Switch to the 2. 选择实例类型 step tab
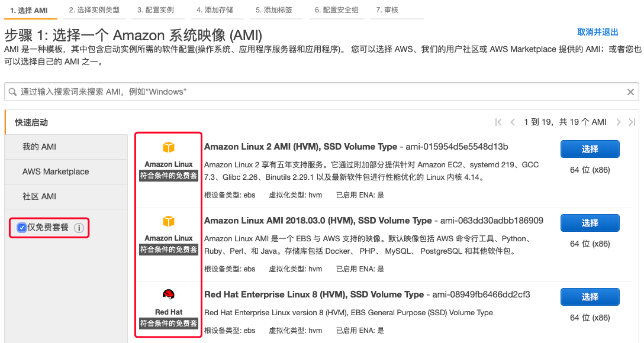The height and width of the screenshot is (343, 644). (x=95, y=10)
